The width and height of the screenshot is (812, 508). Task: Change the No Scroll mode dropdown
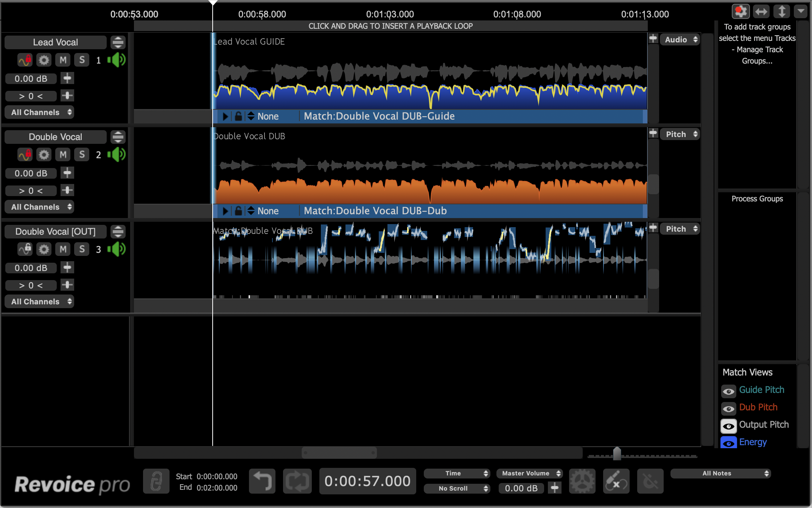(457, 489)
